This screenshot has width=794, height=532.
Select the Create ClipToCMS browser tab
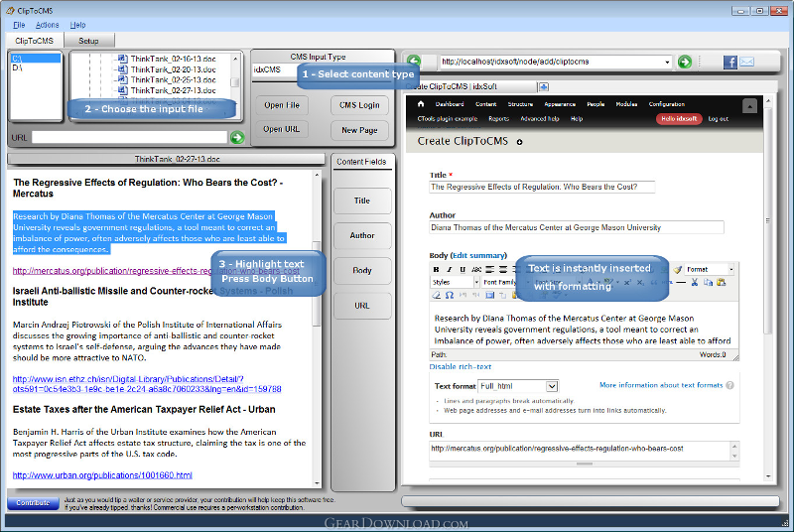[x=470, y=86]
